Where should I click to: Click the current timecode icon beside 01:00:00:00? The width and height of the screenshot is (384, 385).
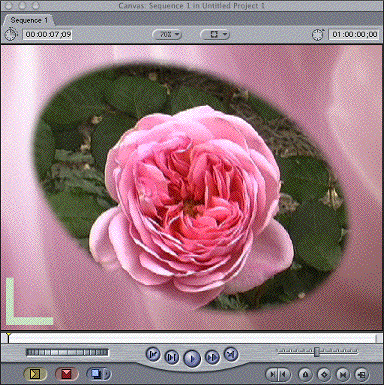pos(318,34)
